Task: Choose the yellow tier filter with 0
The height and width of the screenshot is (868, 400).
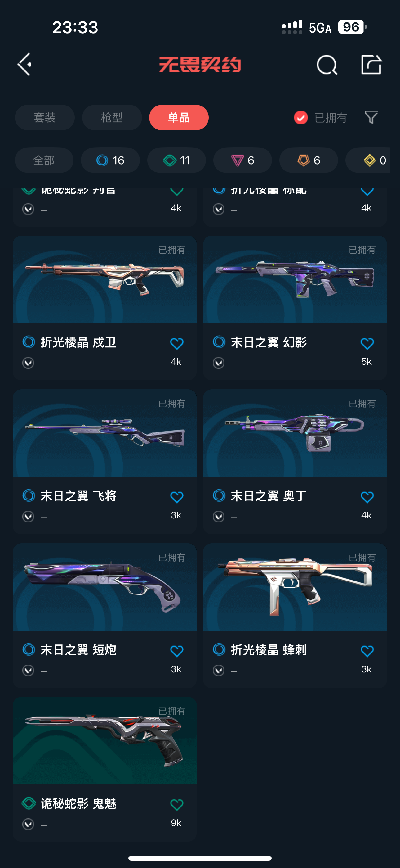Action: click(x=368, y=160)
